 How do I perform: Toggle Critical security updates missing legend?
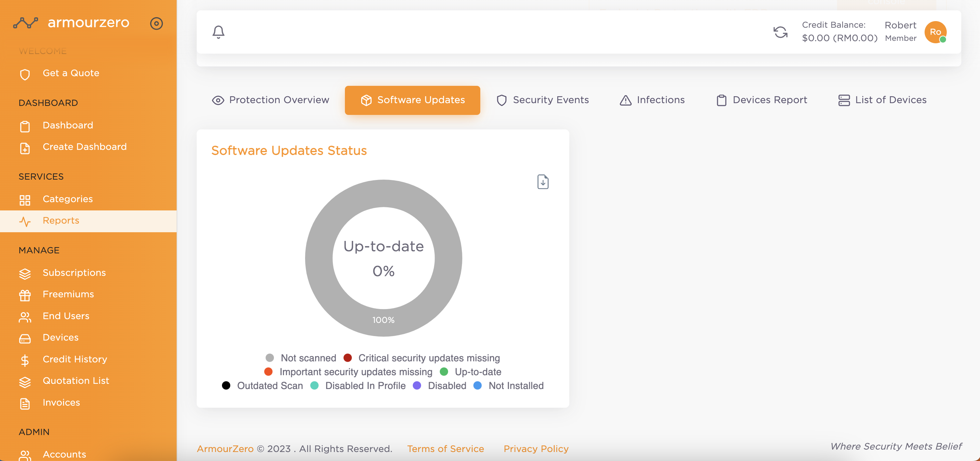click(421, 358)
